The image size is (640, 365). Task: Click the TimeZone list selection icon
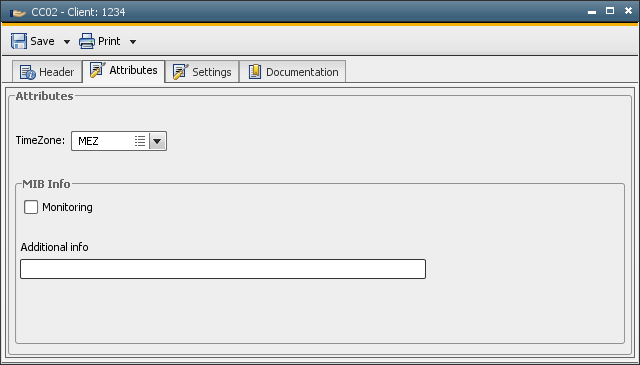(x=140, y=141)
